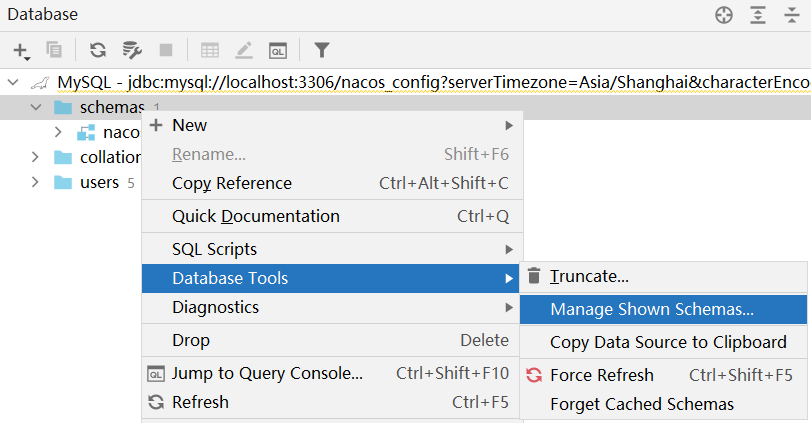Click the trash icon beside Truncate
Viewport: 811px width, 423px height.
point(534,276)
